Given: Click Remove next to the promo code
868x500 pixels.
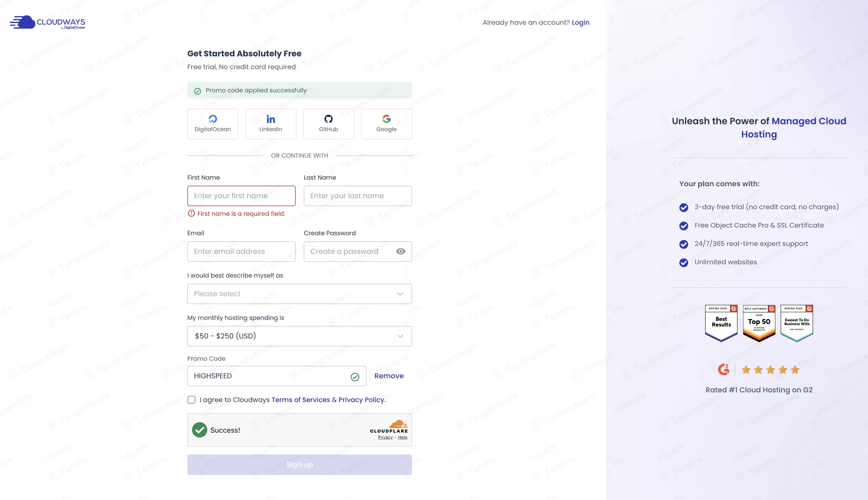Looking at the screenshot, I should pos(389,376).
